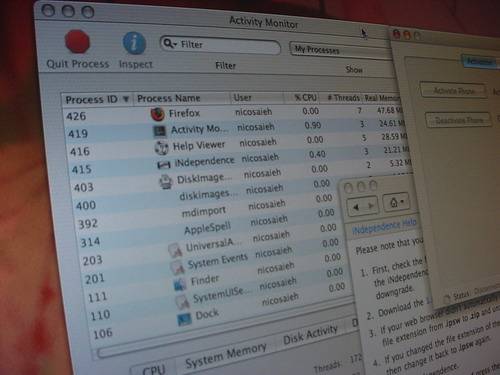500x375 pixels.
Task: Click the iNdependence process icon
Action: click(x=164, y=165)
